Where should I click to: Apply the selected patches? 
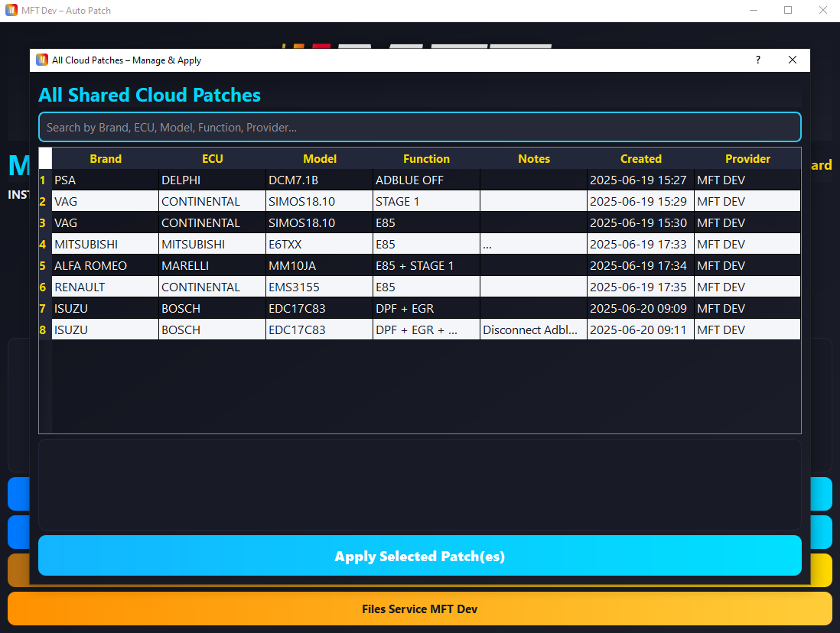tap(419, 556)
